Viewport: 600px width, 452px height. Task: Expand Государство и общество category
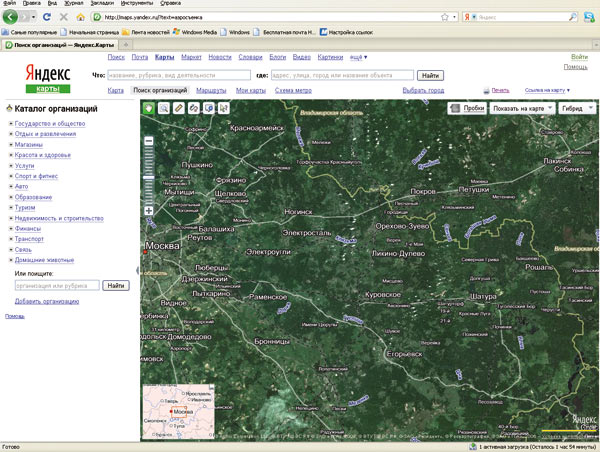[11, 124]
